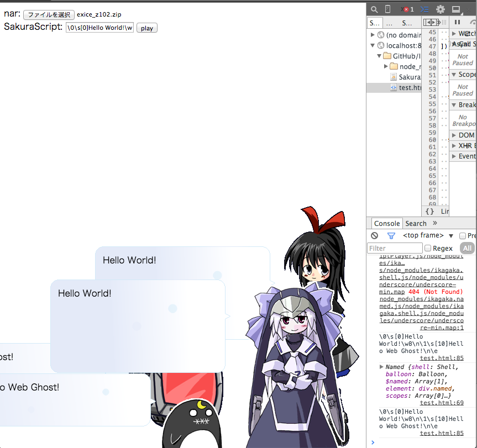Click the Sakura script file icon
Screen dimensions: 477x448
tap(394, 77)
